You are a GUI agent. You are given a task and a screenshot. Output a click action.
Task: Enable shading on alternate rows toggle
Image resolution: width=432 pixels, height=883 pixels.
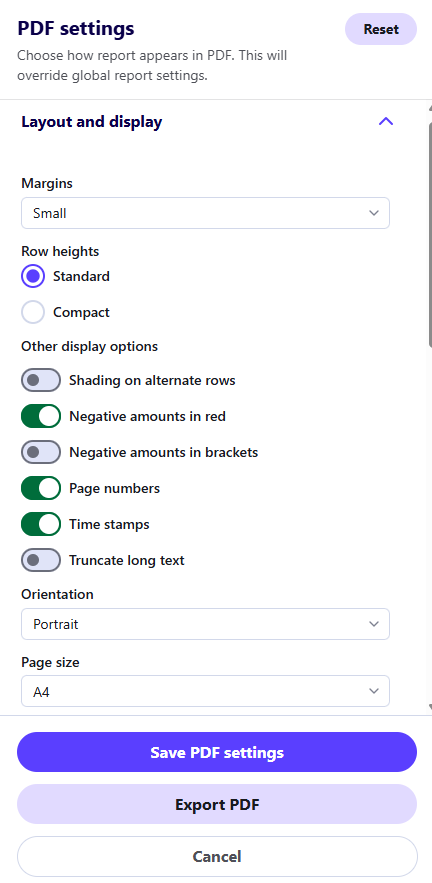point(41,380)
